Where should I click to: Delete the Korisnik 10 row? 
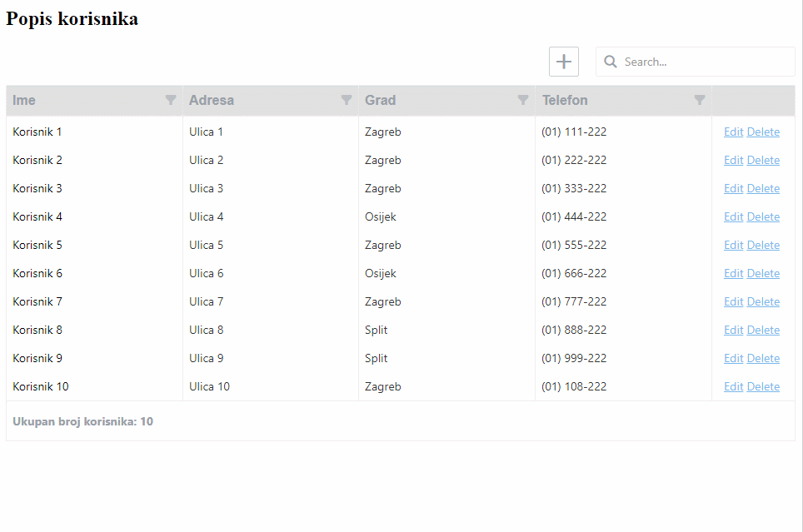tap(763, 386)
